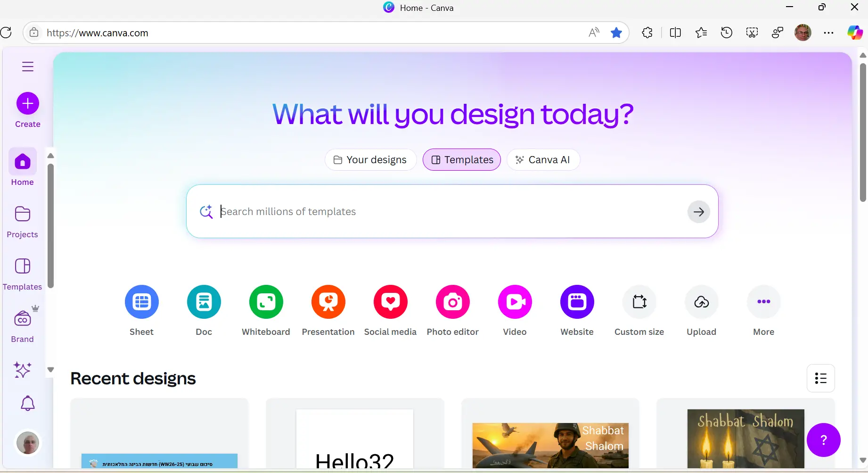Select the Templates tab under the heading
Screen dimensions: 868x473
click(x=462, y=160)
